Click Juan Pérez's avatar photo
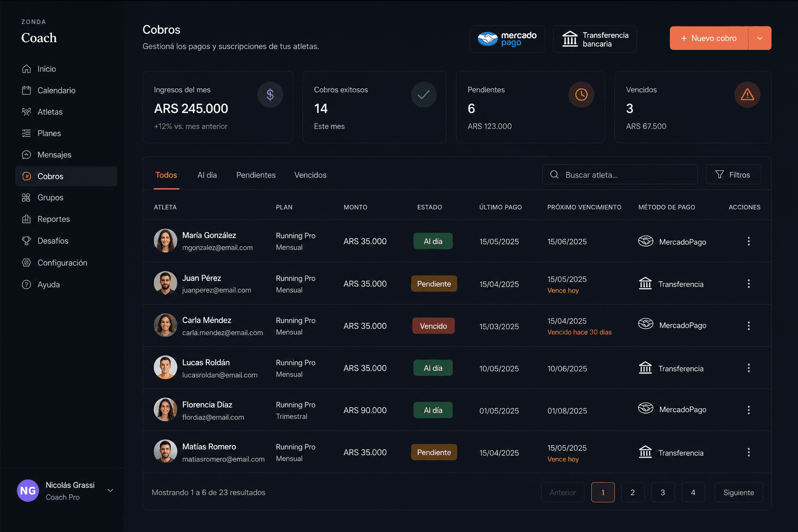This screenshot has width=798, height=532. click(166, 284)
